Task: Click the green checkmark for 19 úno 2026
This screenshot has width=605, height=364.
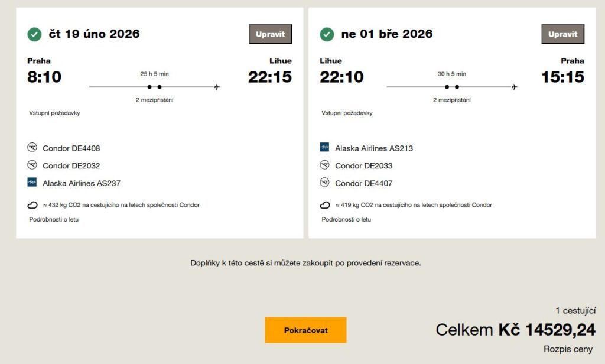Action: point(34,34)
